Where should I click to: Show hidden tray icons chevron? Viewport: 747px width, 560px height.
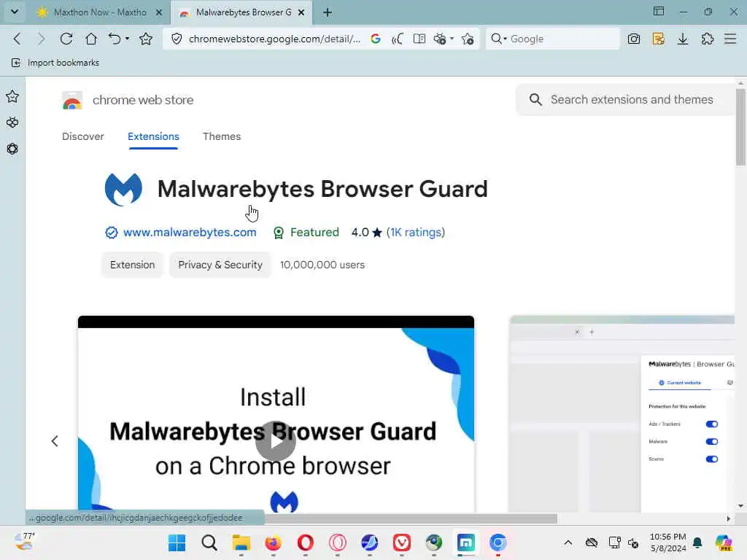pos(568,542)
